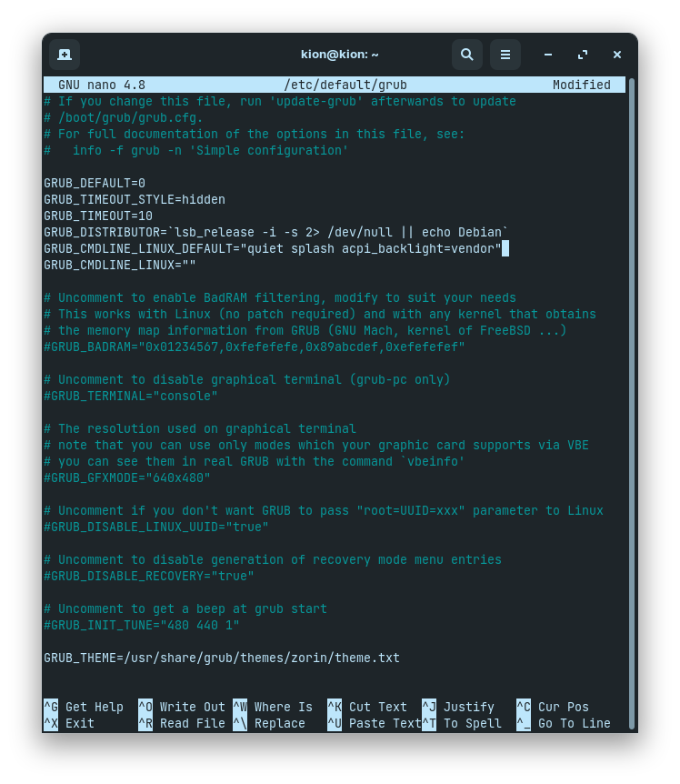Click the "If you change this file" comment
Screen dimensions: 680x784
(x=280, y=102)
